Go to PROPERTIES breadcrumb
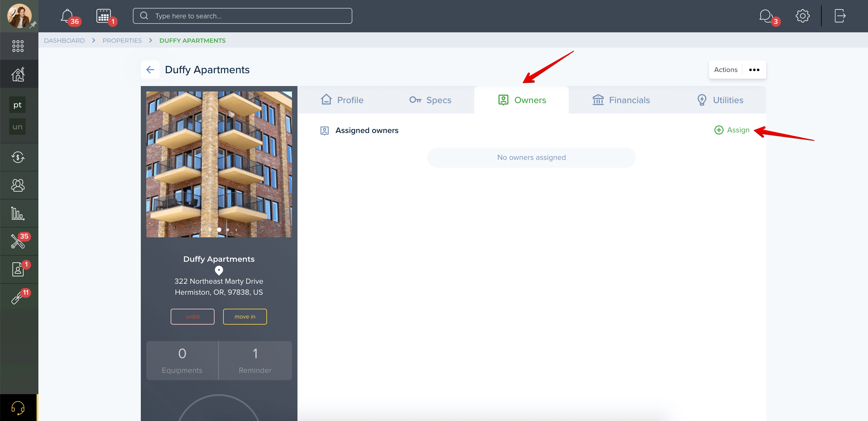This screenshot has width=868, height=421. pyautogui.click(x=122, y=41)
